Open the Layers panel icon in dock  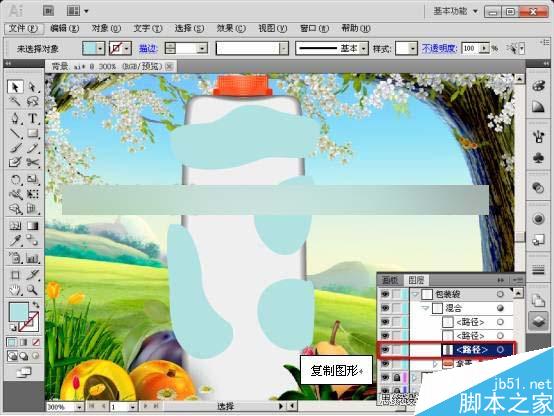click(538, 321)
